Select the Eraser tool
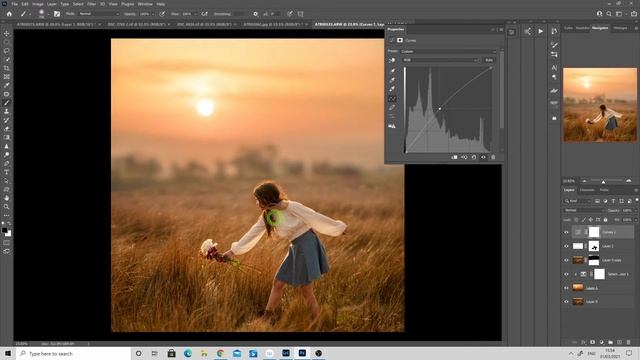This screenshot has width=640, height=360. [7, 129]
